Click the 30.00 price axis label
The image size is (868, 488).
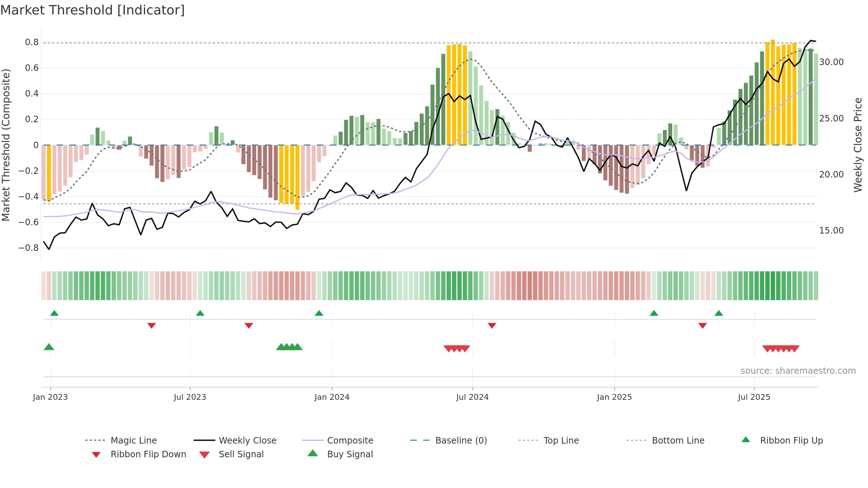[x=831, y=62]
